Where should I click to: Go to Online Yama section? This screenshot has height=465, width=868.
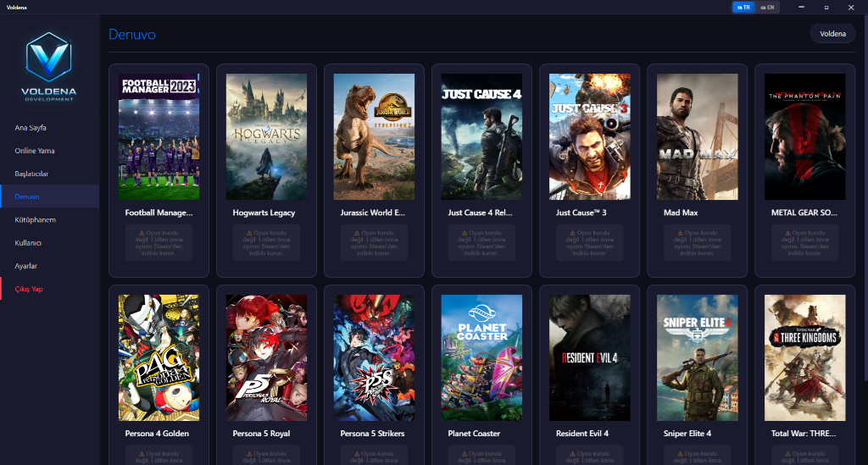point(50,151)
